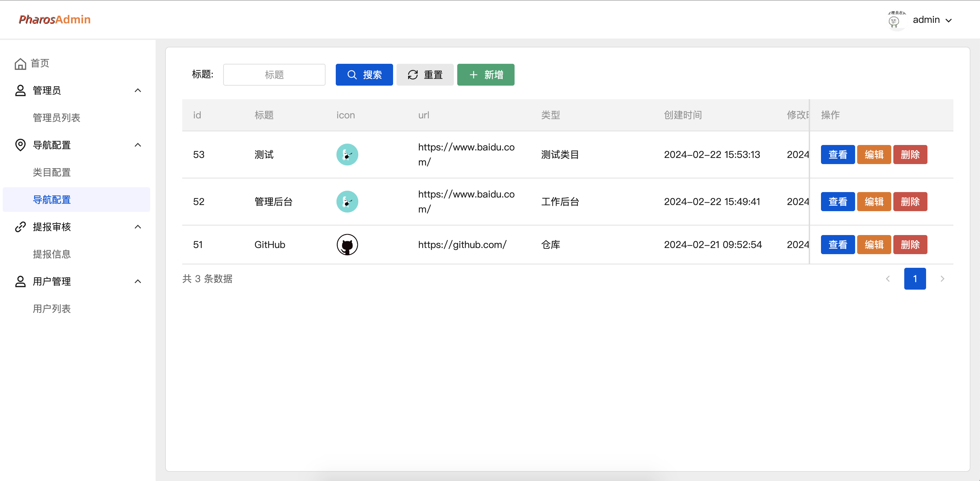Select the user icon beside 用户管理
Viewport: 980px width, 481px height.
pos(20,281)
